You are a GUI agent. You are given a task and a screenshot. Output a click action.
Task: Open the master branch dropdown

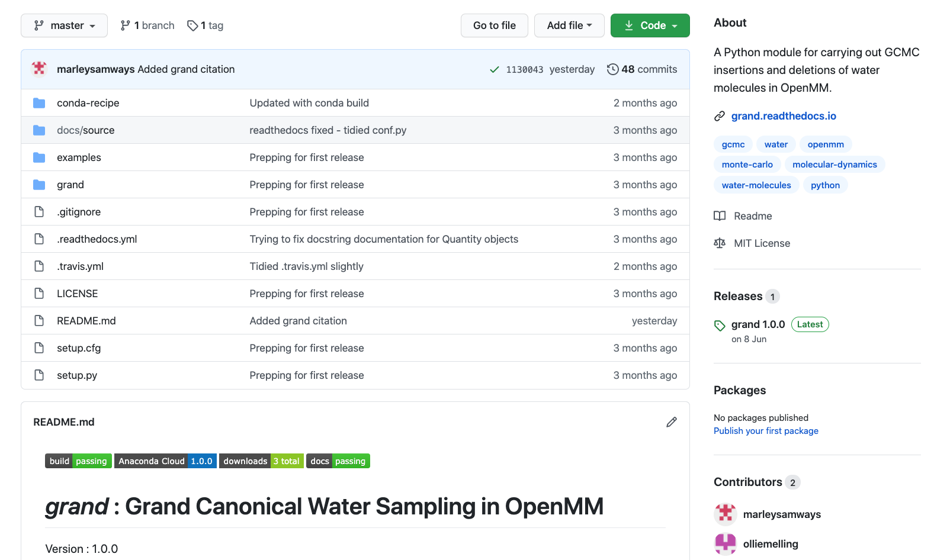click(x=64, y=25)
